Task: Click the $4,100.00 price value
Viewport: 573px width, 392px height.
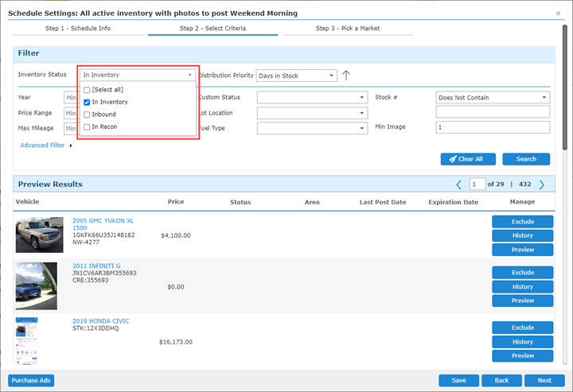Action: pyautogui.click(x=176, y=236)
